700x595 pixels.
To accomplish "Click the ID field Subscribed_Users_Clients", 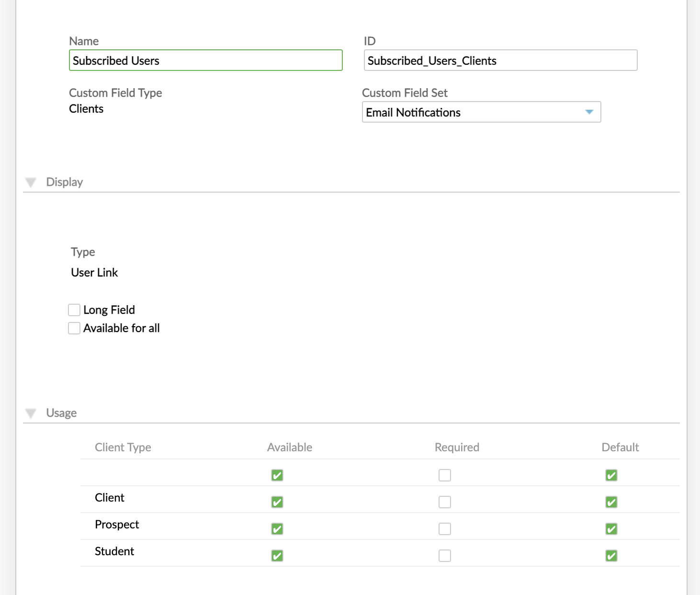I will point(500,60).
